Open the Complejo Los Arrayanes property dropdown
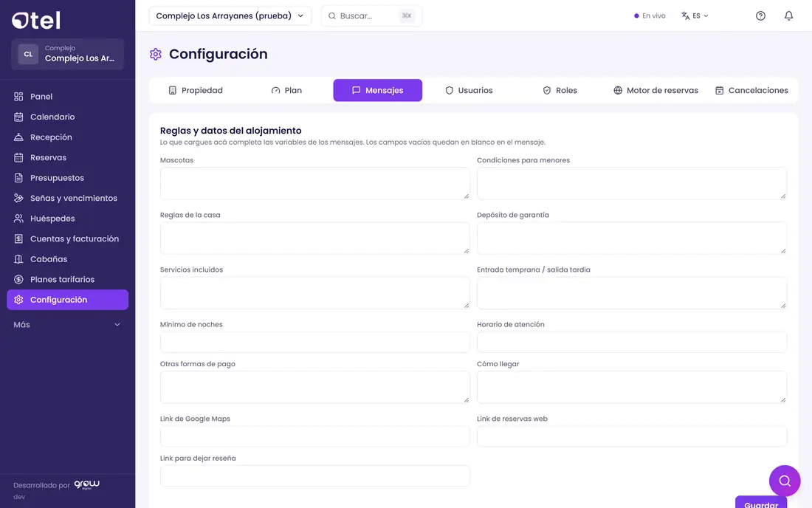Screen dimensions: 812x508 point(230,16)
